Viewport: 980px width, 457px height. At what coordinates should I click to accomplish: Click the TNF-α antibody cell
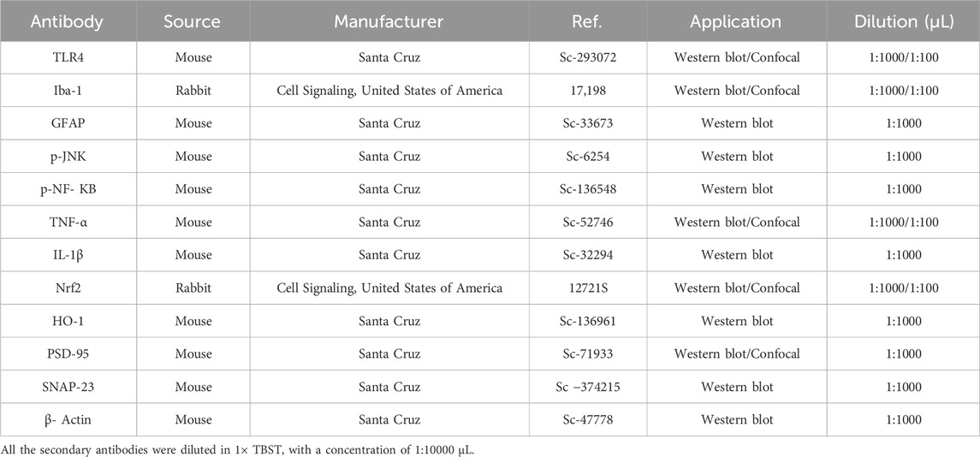(68, 222)
